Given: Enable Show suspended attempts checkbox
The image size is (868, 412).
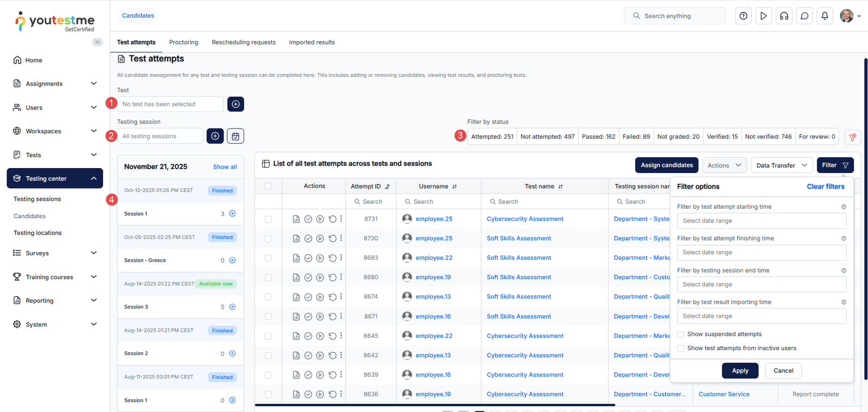Looking at the screenshot, I should click(681, 334).
